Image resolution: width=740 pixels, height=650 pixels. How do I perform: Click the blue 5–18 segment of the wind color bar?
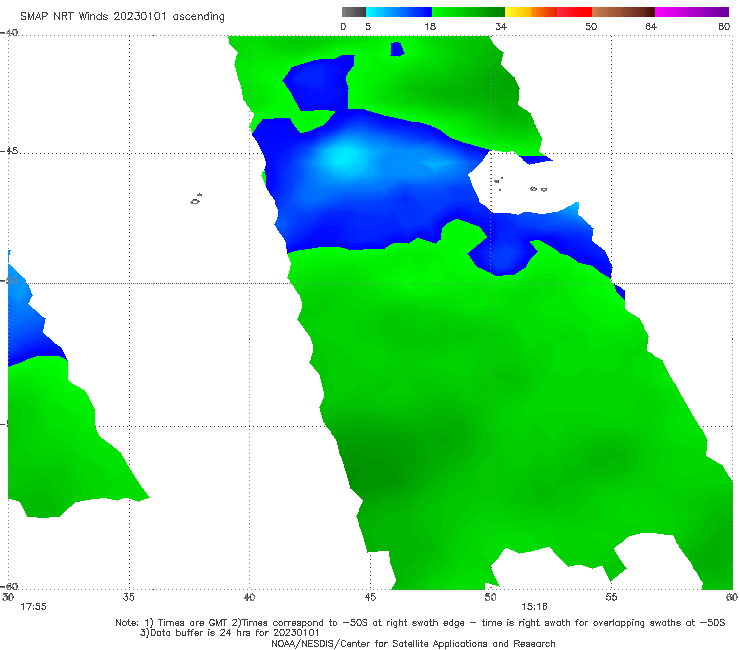tap(399, 12)
